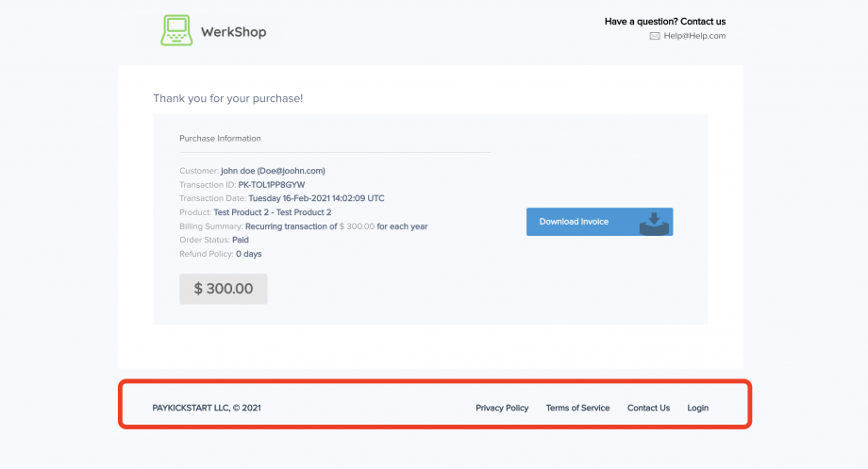868x469 pixels.
Task: Click the Purchase Information heading
Action: (x=220, y=139)
